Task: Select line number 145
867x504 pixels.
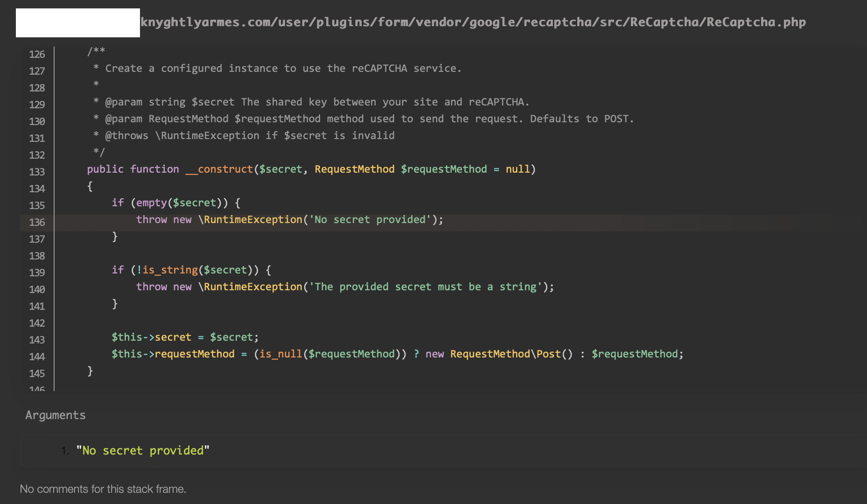Action: pos(37,373)
